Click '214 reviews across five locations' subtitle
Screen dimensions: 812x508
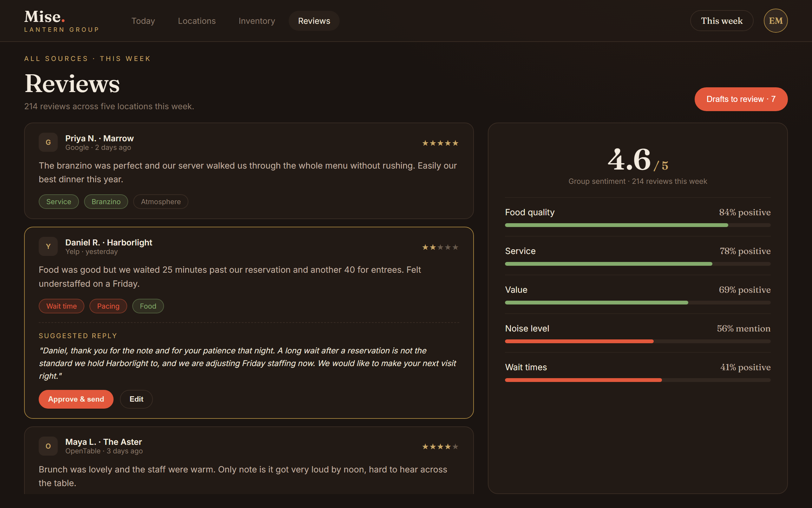(109, 106)
